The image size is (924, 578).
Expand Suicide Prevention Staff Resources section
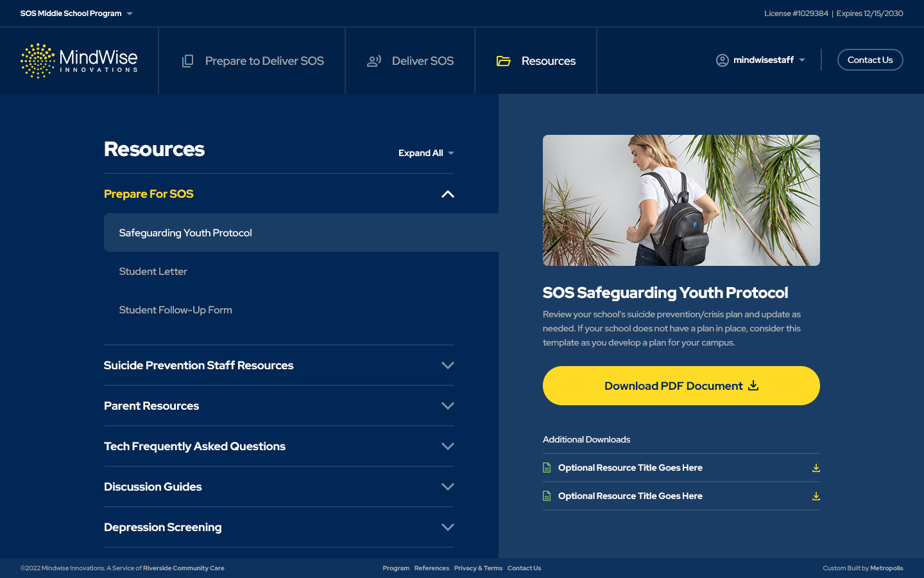pyautogui.click(x=448, y=365)
